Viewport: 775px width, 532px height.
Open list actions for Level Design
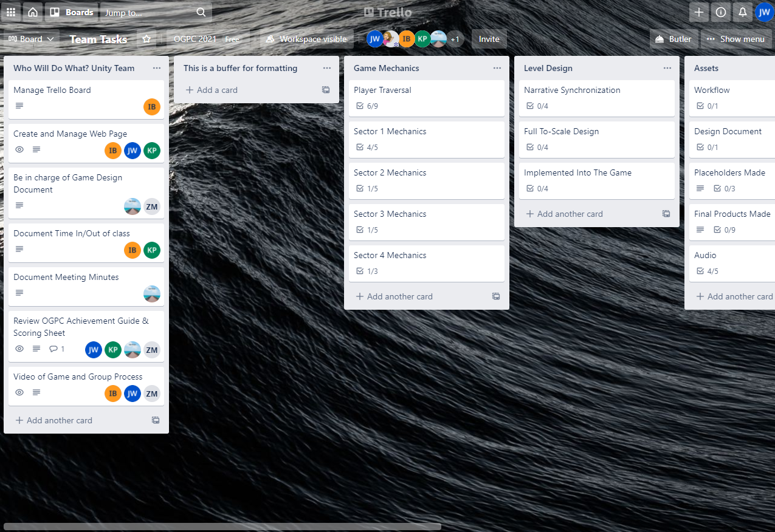(x=667, y=67)
